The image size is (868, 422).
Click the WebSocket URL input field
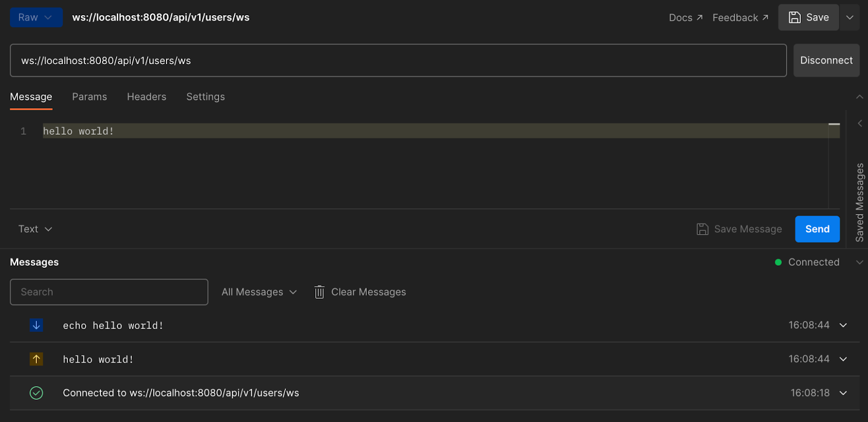pyautogui.click(x=398, y=60)
